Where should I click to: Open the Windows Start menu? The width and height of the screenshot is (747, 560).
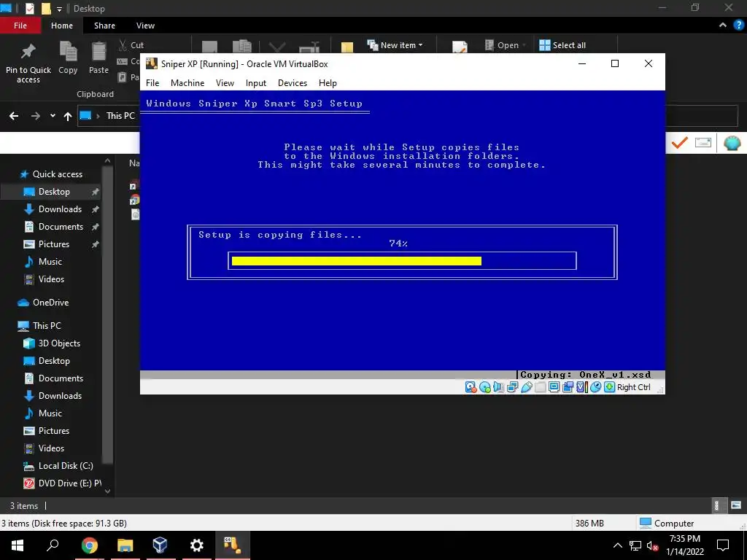[18, 545]
